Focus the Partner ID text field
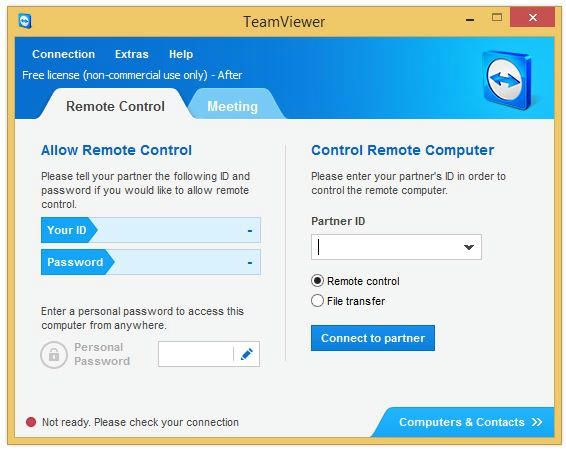The width and height of the screenshot is (566, 452). [386, 247]
